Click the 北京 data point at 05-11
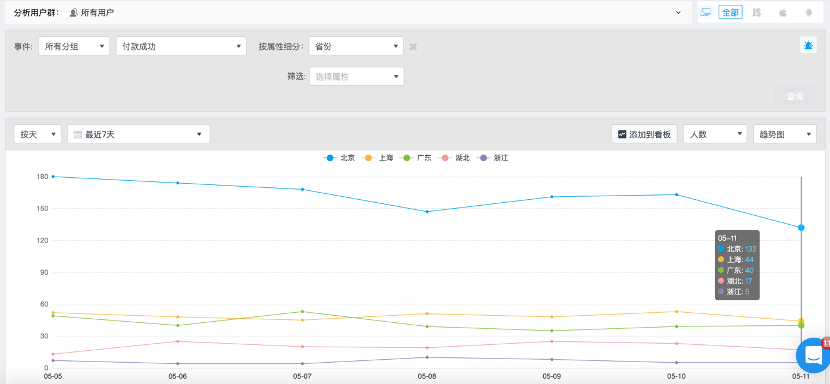 (x=801, y=227)
